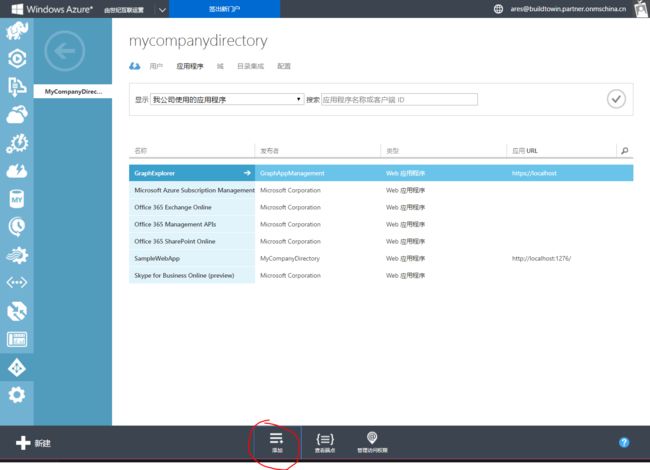Click the application name or client ID search field
Viewport: 650px width, 470px height.
[399, 99]
